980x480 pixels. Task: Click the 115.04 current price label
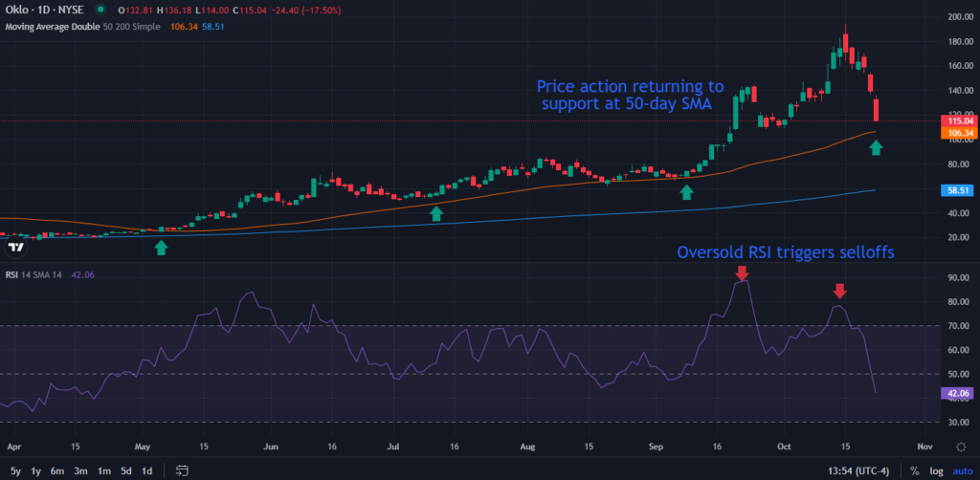click(960, 121)
